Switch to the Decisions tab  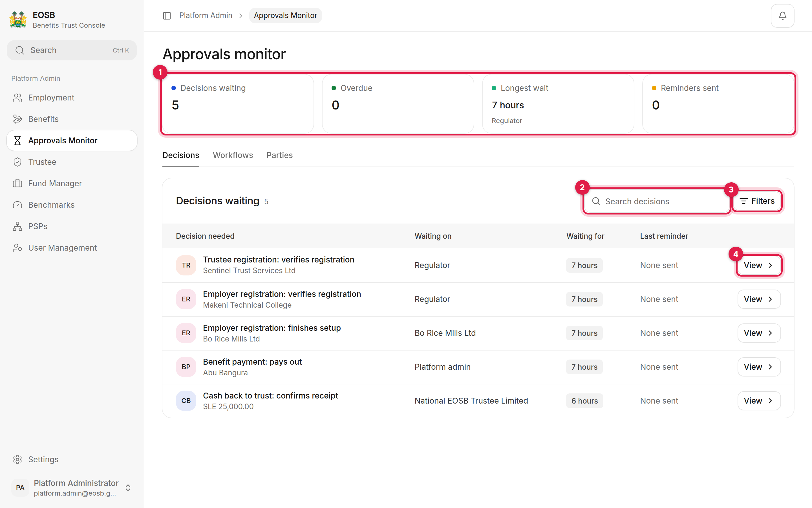click(x=180, y=155)
